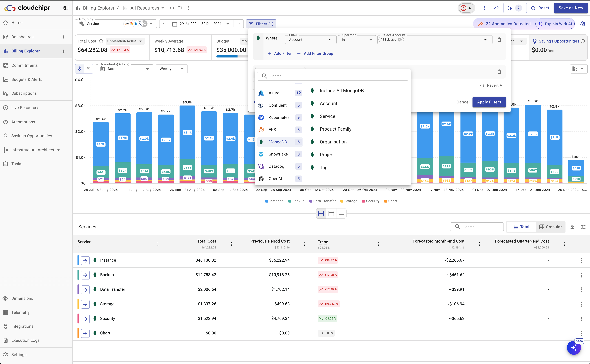This screenshot has width=590, height=364.
Task: Open chart settings gear icon
Action: [583, 24]
